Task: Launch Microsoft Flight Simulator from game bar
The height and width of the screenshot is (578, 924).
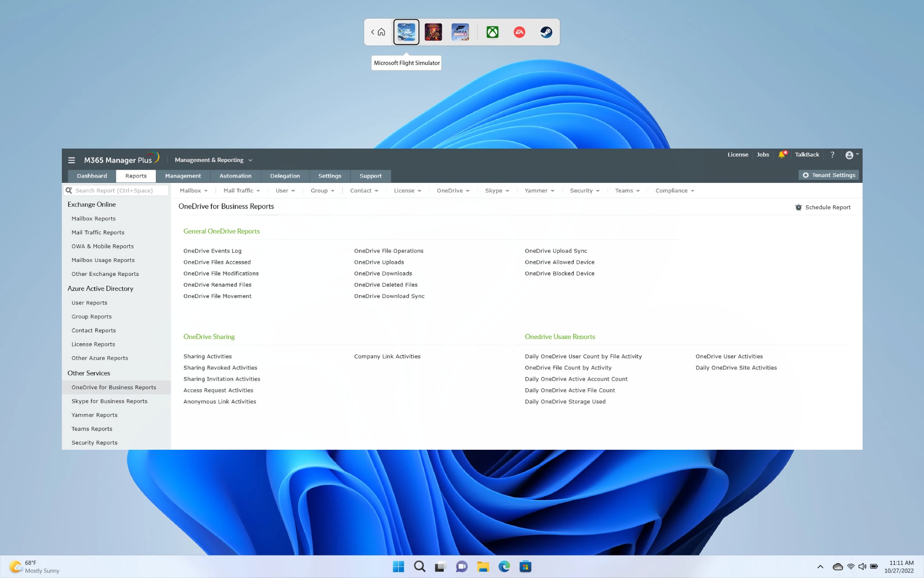Action: (x=406, y=32)
